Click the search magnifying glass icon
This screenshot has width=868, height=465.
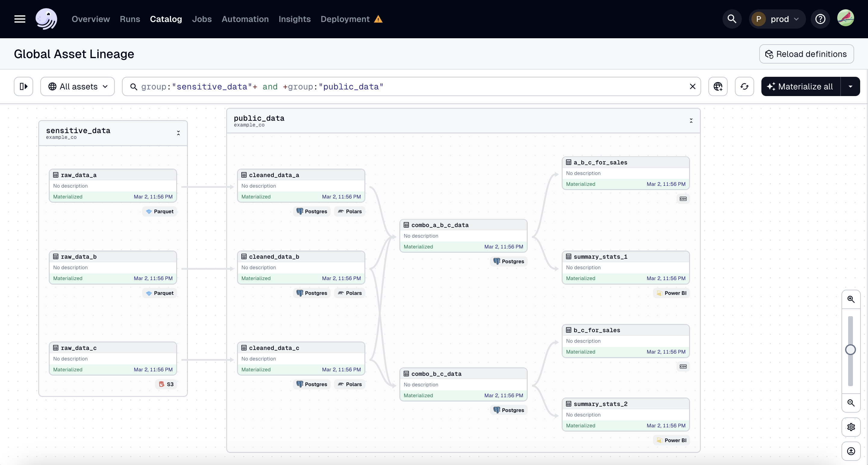732,19
